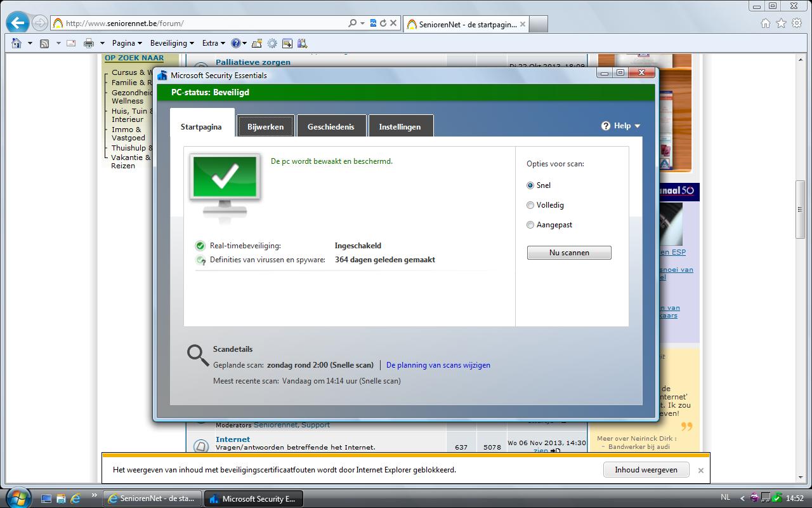Click the 14:52 taskbar clock
812x508 pixels.
pyautogui.click(x=795, y=498)
